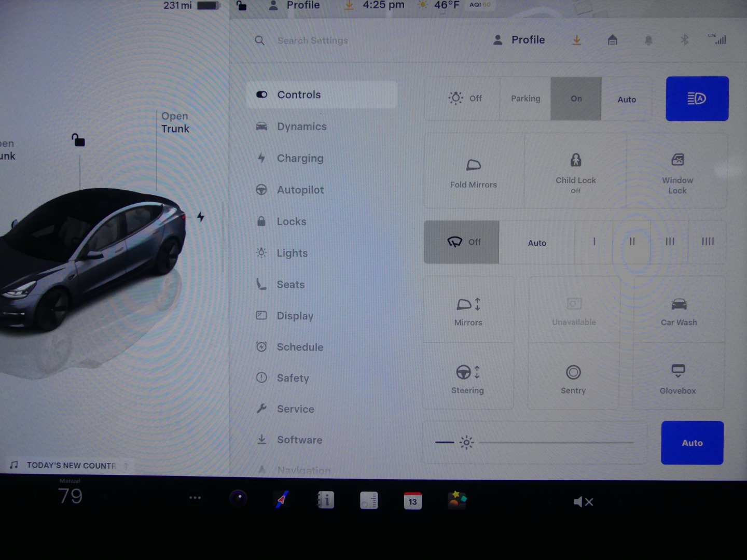Open Sentry mode control
The height and width of the screenshot is (560, 747).
[x=573, y=378]
